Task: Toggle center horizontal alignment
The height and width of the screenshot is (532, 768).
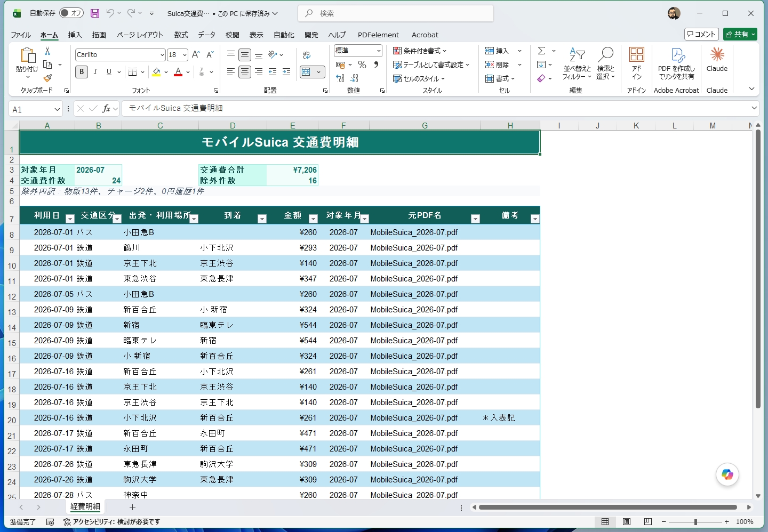Action: (245, 72)
